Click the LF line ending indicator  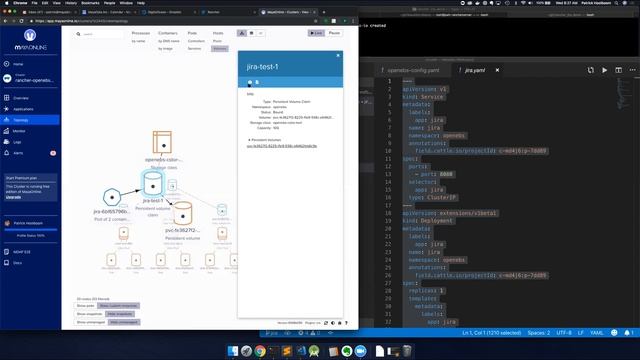pos(580,333)
